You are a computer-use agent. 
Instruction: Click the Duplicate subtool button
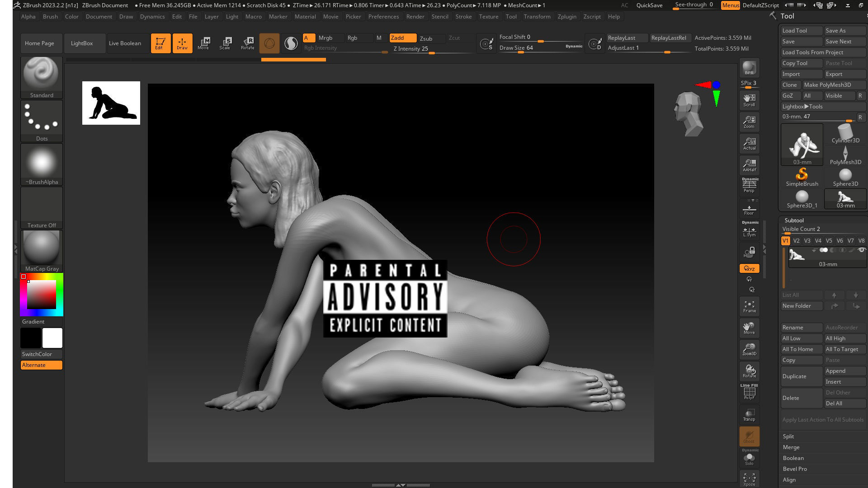[802, 376]
